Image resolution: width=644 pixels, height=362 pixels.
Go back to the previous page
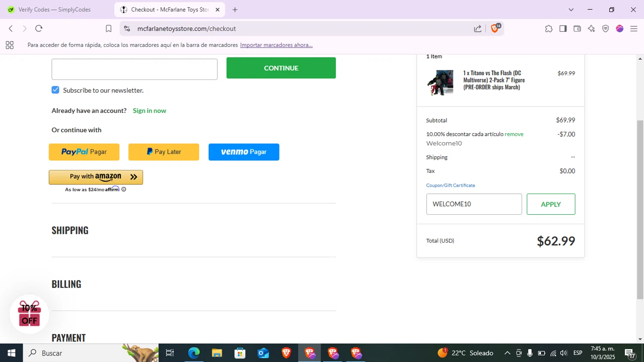(11, 28)
